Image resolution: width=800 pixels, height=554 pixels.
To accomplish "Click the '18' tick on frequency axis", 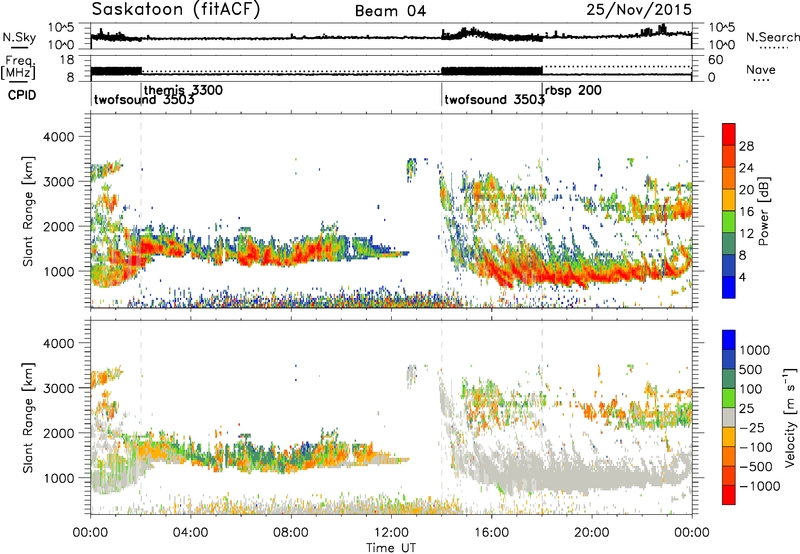I will pos(66,60).
